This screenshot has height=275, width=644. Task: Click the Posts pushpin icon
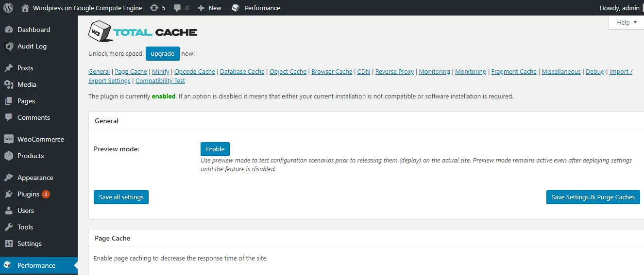pos(9,68)
